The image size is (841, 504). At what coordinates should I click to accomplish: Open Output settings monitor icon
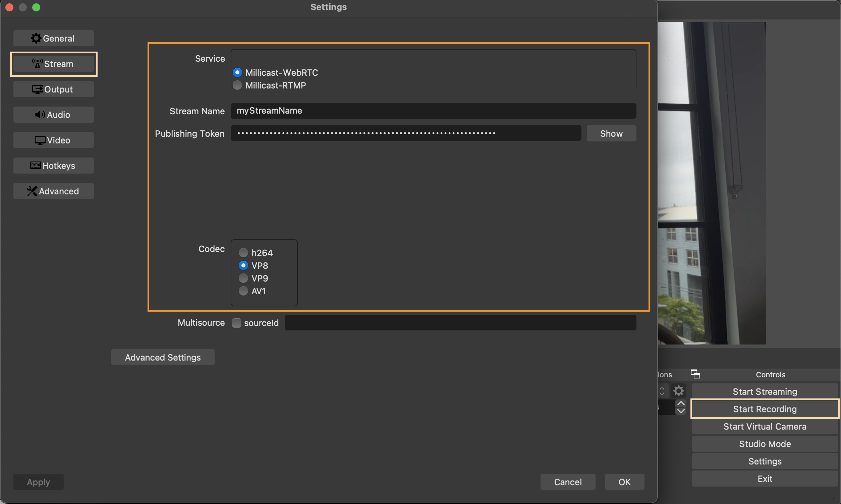[37, 89]
